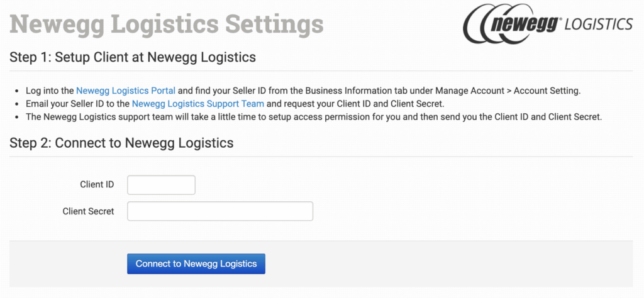
Task: Click 'request your Client ID and Client Secret' text
Action: point(365,104)
